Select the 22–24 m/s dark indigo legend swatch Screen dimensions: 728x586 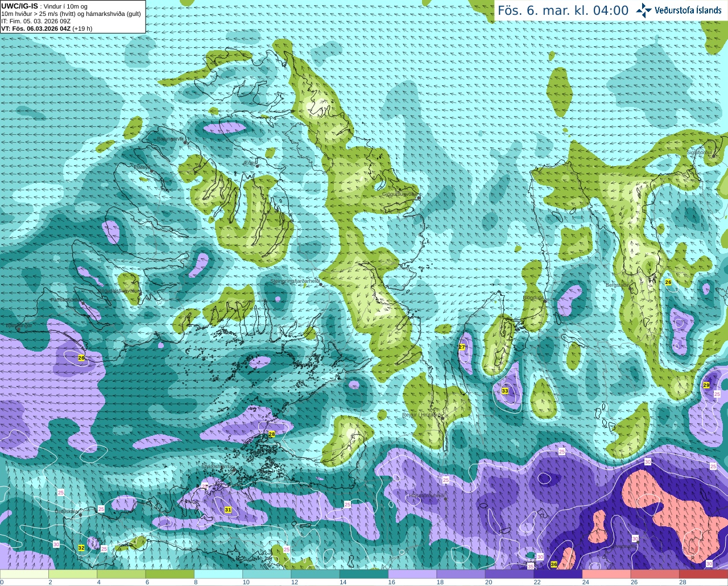pyautogui.click(x=558, y=574)
